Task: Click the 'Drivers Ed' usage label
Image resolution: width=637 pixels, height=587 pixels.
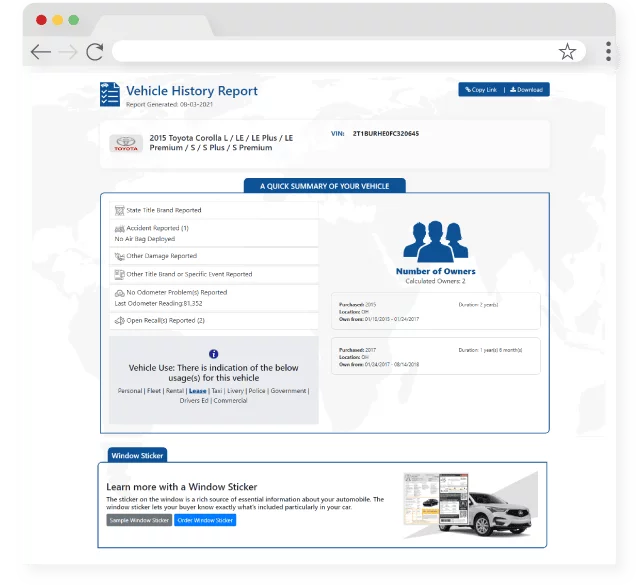Action: click(x=194, y=401)
